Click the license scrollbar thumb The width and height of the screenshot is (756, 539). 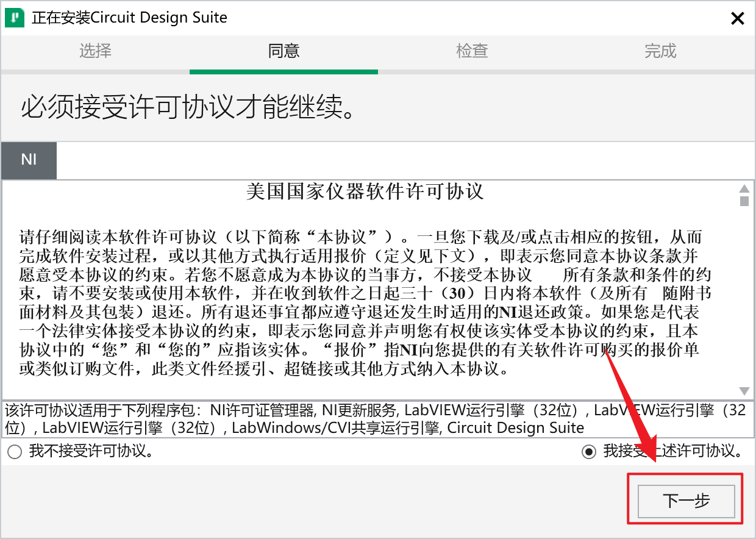(x=744, y=201)
